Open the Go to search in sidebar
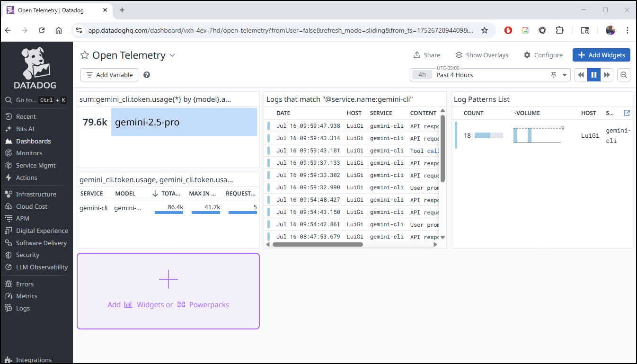 point(36,100)
